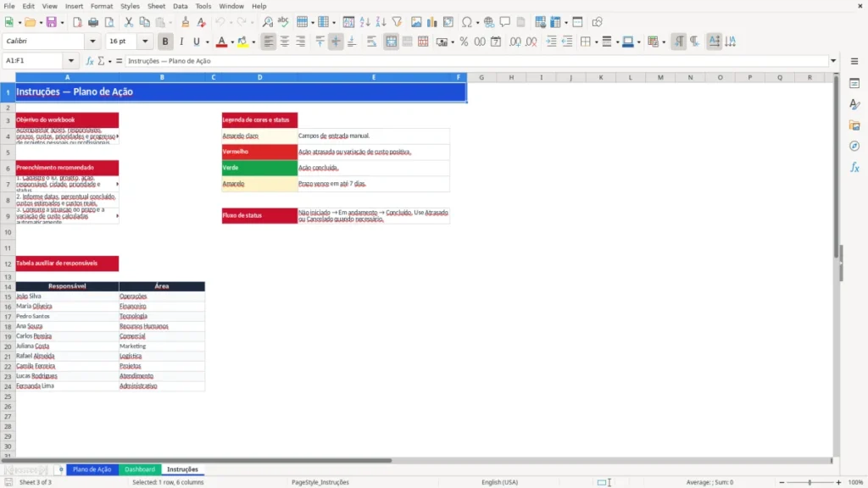The height and width of the screenshot is (488, 868).
Task: Expand the Font Size dropdown
Action: click(x=145, y=41)
